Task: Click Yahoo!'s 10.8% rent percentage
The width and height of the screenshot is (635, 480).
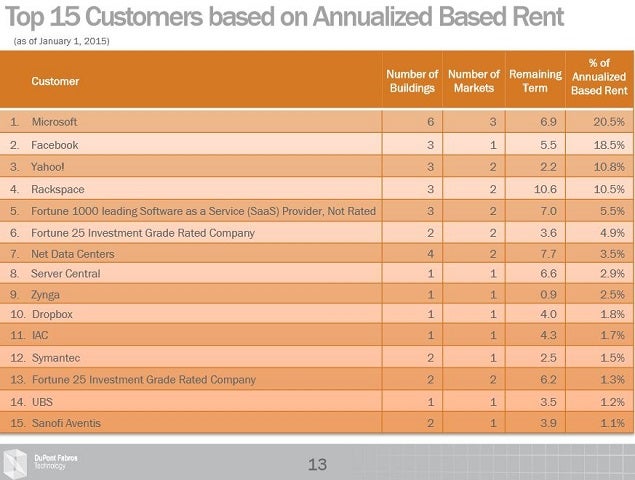Action: tap(609, 167)
